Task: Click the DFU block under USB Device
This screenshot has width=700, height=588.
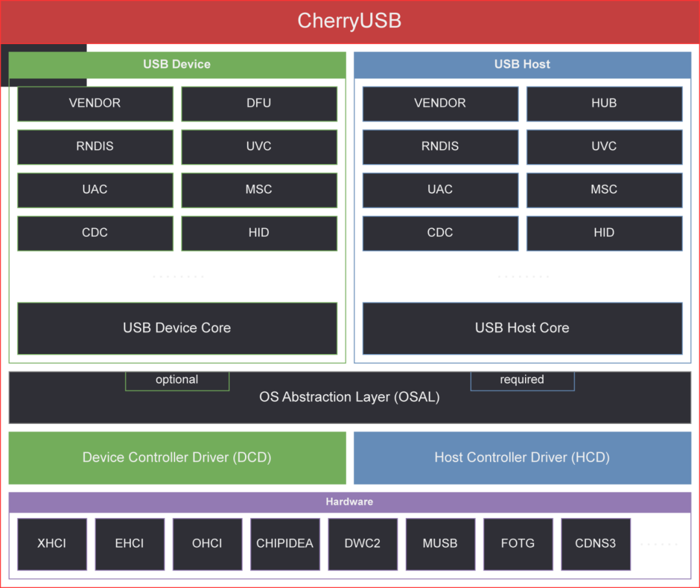Action: pos(259,104)
